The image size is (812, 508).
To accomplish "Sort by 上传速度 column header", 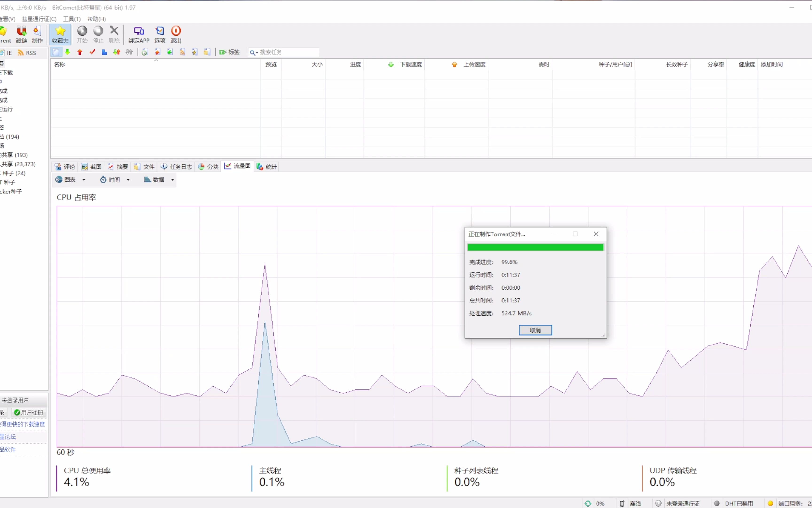I will point(456,64).
